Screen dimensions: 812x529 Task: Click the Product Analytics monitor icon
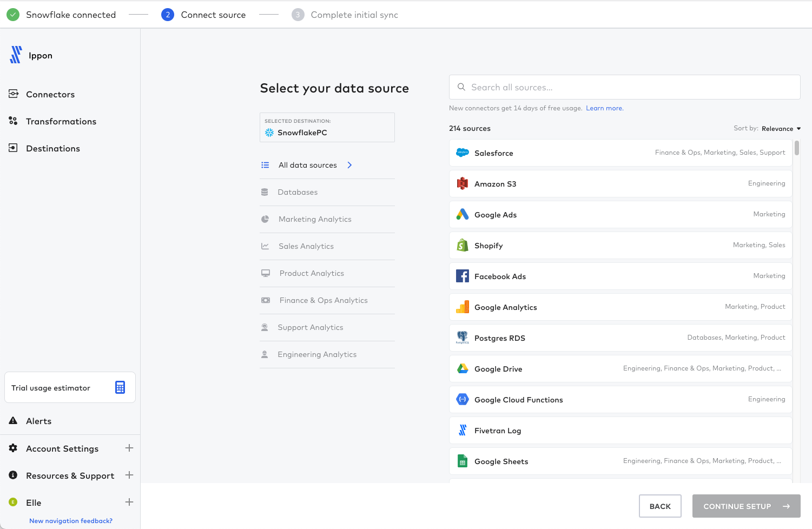point(266,273)
